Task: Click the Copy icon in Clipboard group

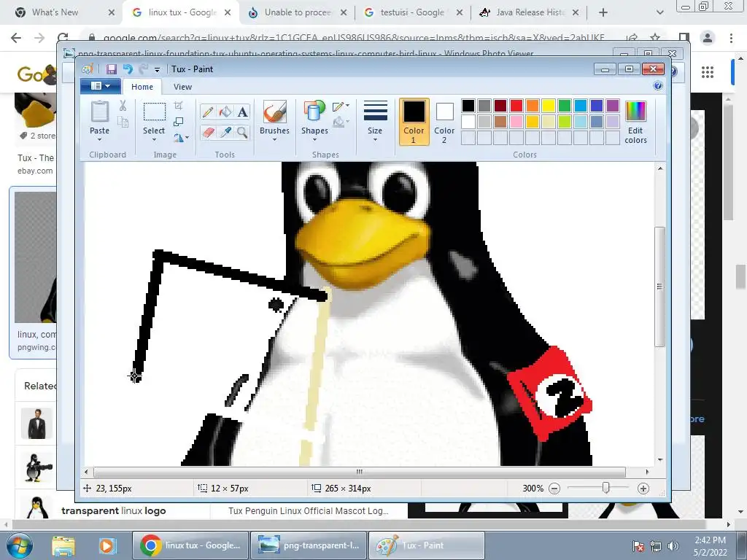Action: coord(123,122)
